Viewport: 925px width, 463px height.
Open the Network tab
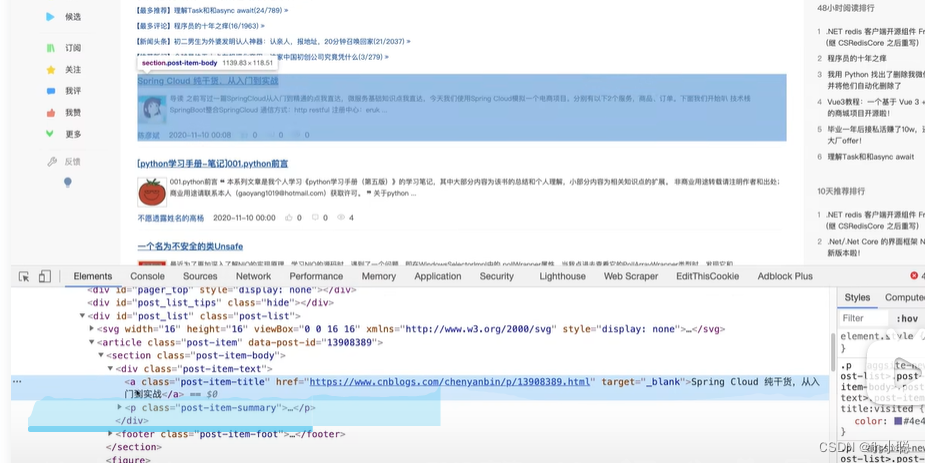[254, 276]
